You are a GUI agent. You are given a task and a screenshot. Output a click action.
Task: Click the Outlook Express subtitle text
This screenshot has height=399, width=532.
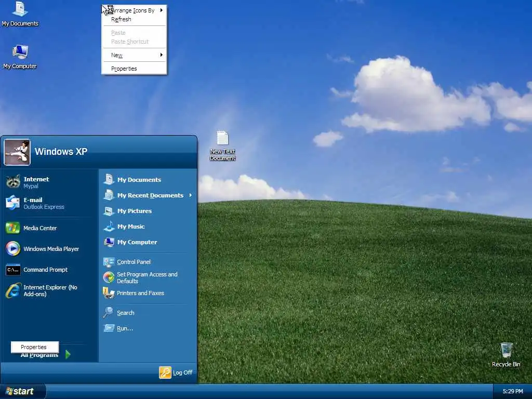tap(44, 207)
